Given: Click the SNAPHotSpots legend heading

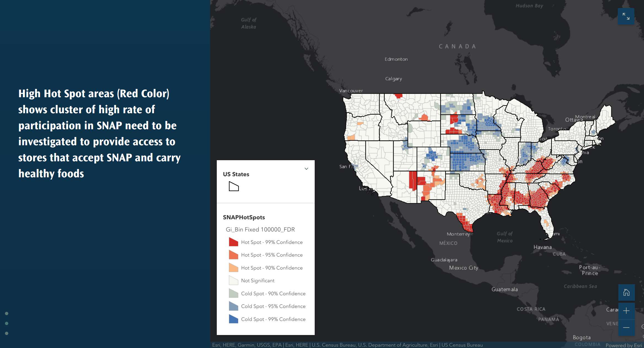Looking at the screenshot, I should (244, 217).
